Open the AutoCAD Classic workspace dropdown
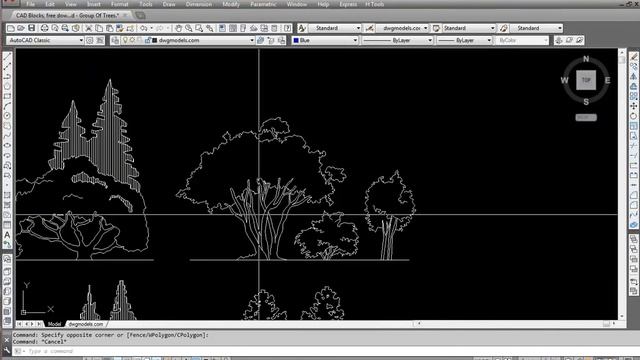640x360 pixels. pos(45,40)
